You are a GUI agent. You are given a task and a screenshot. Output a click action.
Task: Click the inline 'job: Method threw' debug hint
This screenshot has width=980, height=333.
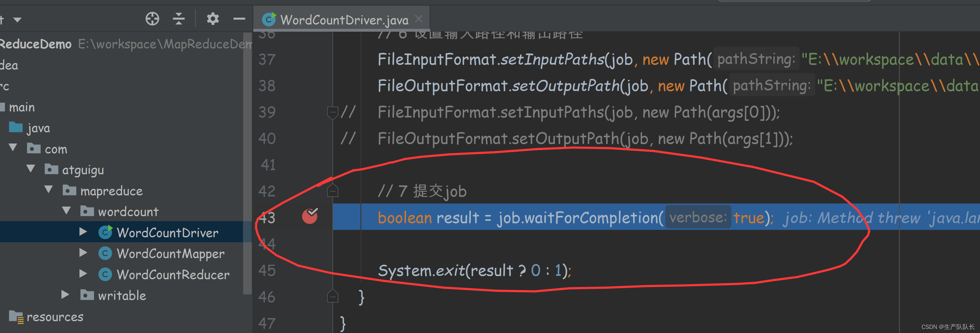click(881, 218)
